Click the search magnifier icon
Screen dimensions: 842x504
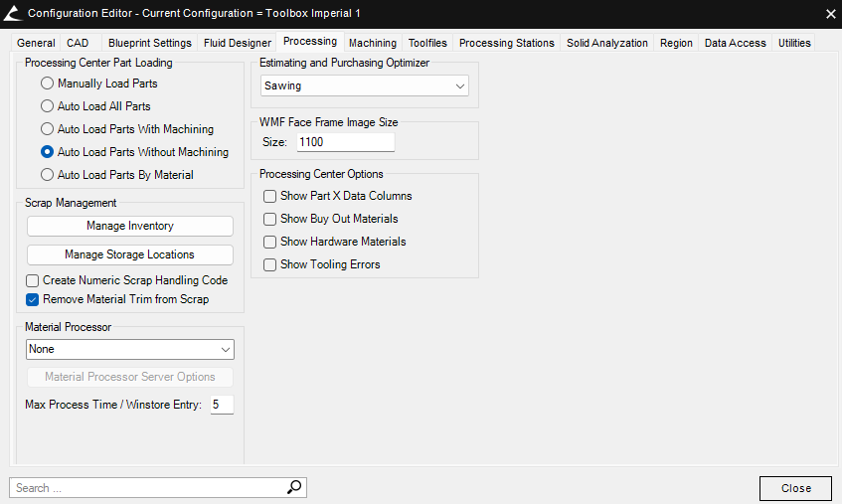point(293,487)
